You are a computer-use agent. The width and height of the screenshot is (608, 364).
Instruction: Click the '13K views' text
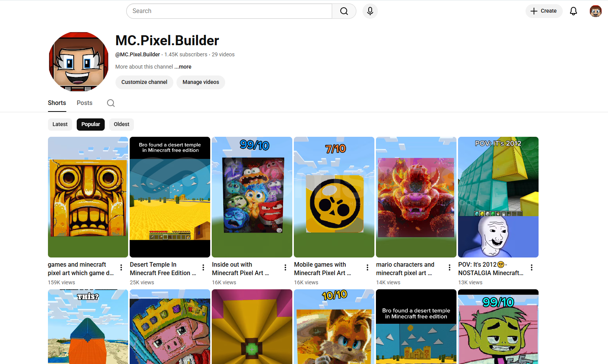(470, 282)
